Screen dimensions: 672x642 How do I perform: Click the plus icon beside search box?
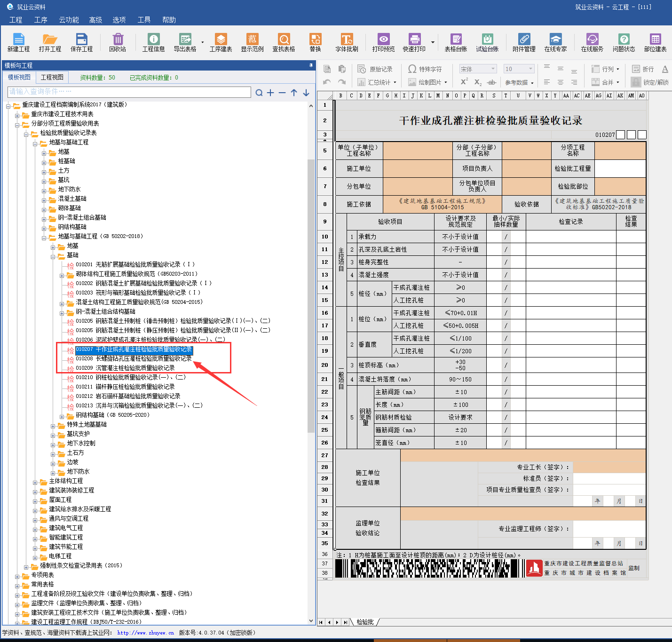click(x=270, y=93)
